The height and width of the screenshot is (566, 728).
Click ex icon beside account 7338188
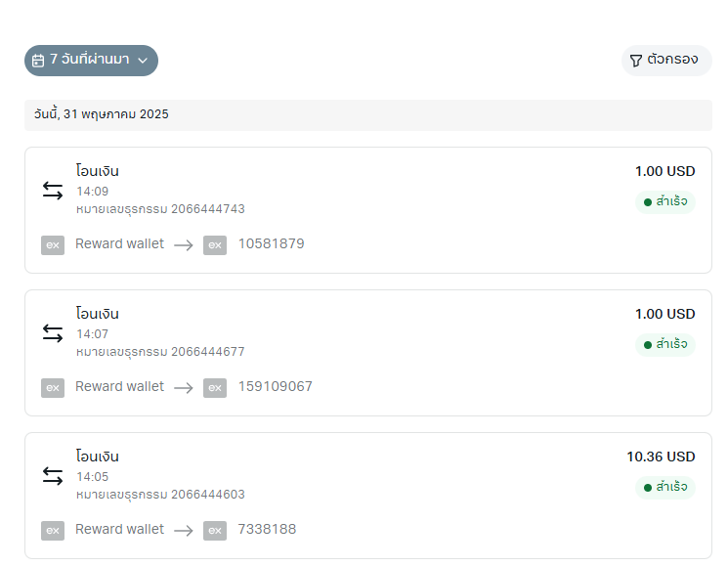pyautogui.click(x=215, y=530)
